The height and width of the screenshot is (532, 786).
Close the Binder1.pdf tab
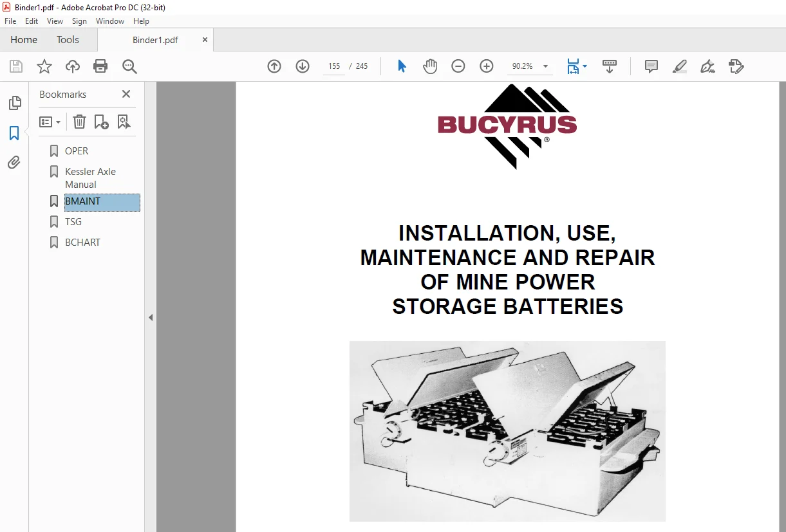coord(205,39)
